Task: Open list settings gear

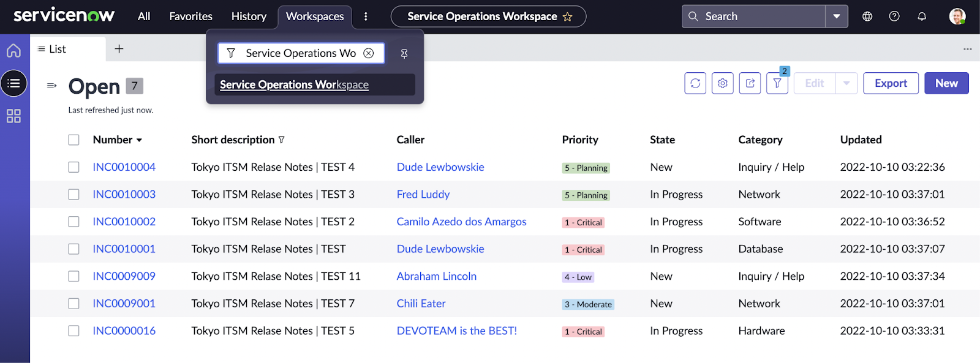Action: click(x=723, y=83)
